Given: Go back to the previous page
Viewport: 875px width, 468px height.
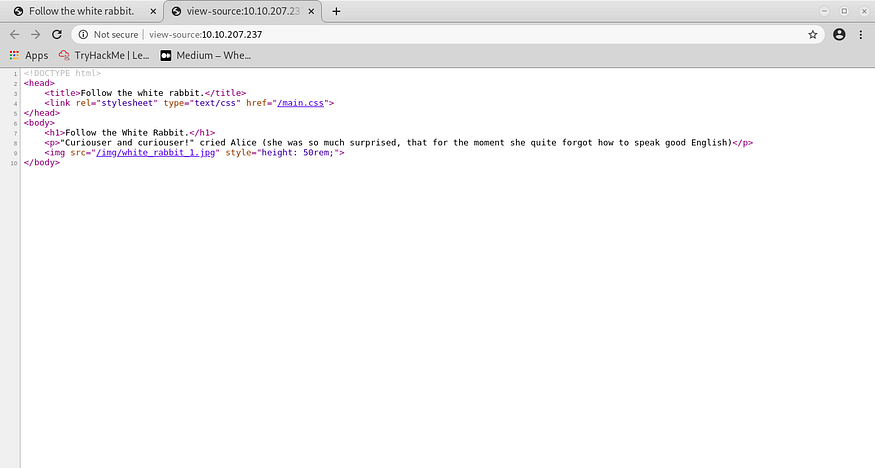Looking at the screenshot, I should [x=15, y=35].
